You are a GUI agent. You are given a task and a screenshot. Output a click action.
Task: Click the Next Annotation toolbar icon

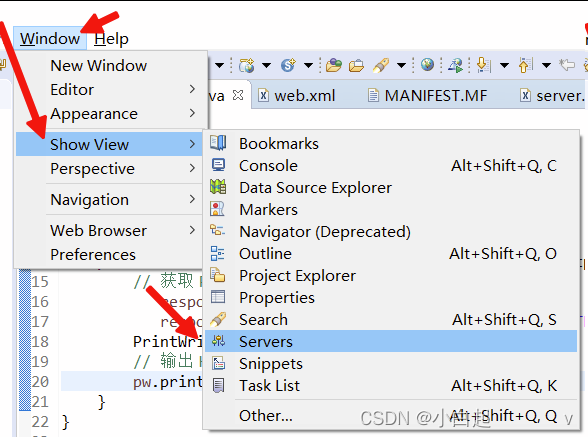pyautogui.click(x=483, y=65)
